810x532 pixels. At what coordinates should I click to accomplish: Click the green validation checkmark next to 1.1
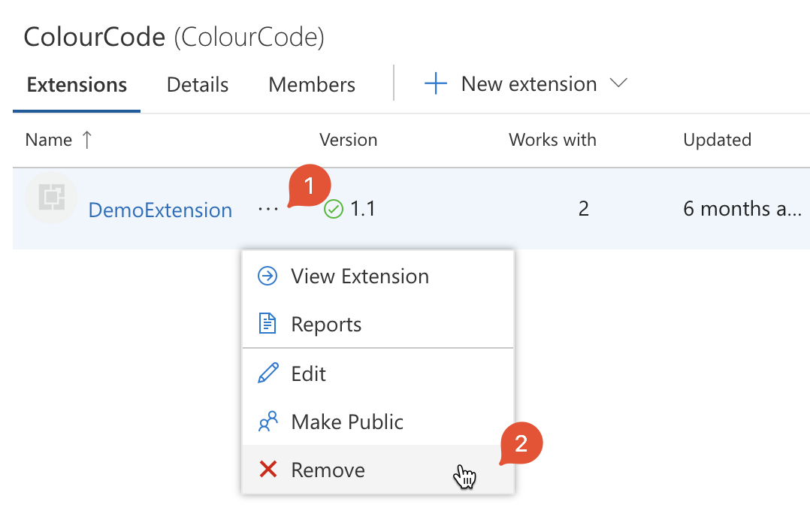click(x=333, y=209)
